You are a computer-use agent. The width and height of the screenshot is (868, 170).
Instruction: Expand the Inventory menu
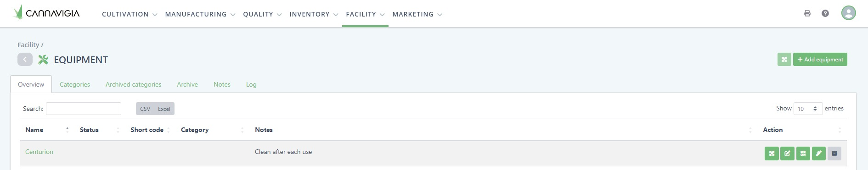click(314, 14)
